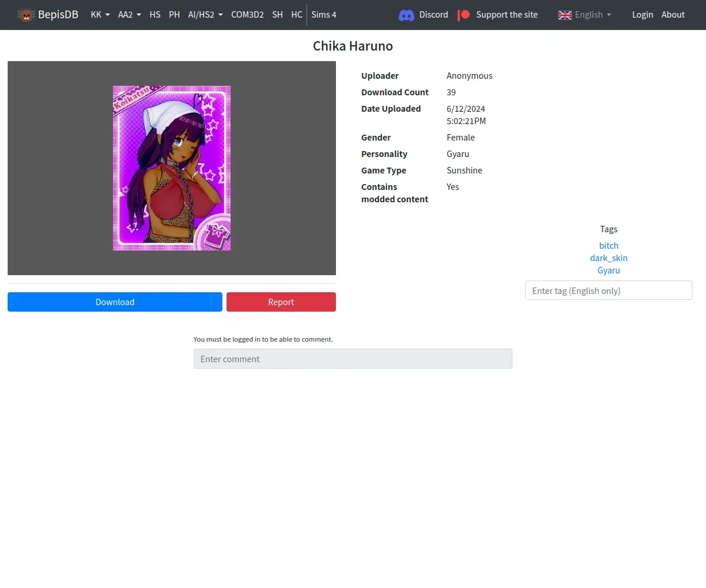
Task: Click the Female gender value
Action: [461, 138]
